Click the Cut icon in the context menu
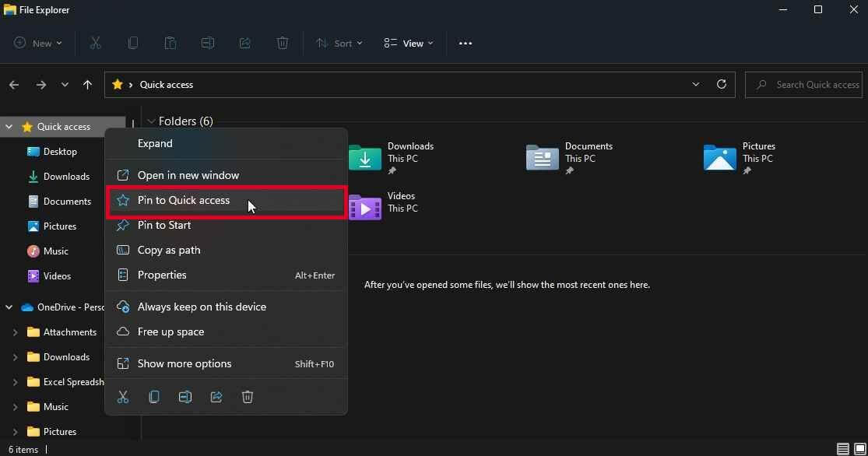868x456 pixels. (x=123, y=397)
